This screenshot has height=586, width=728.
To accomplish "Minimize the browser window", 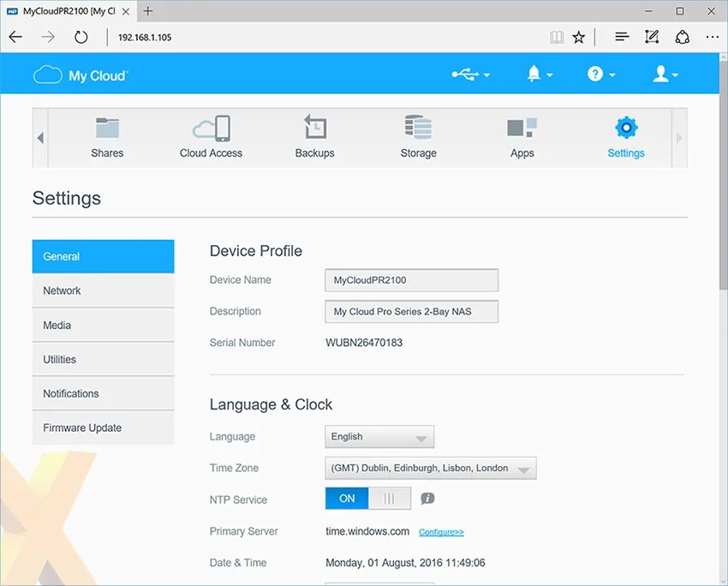I will pyautogui.click(x=648, y=11).
